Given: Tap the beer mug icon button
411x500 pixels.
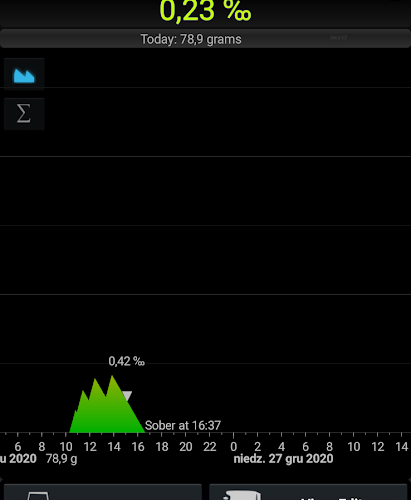Looking at the screenshot, I should [x=308, y=492].
